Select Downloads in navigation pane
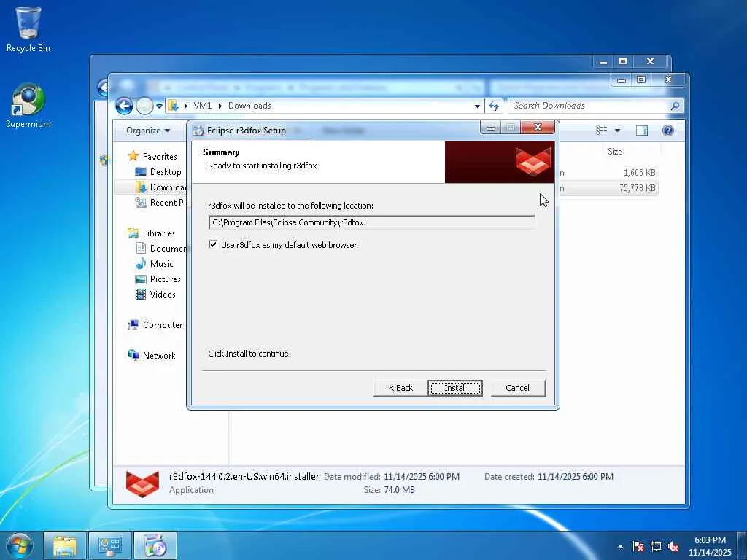The width and height of the screenshot is (747, 560). 161,187
